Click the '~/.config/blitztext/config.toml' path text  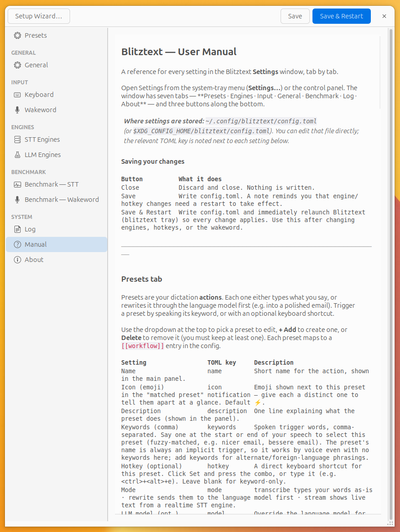(261, 121)
